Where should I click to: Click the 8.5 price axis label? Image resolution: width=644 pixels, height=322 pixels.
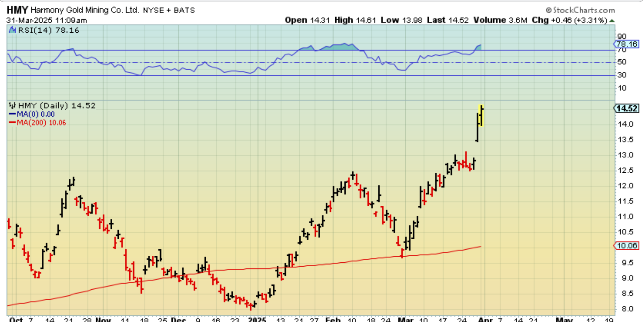(627, 293)
